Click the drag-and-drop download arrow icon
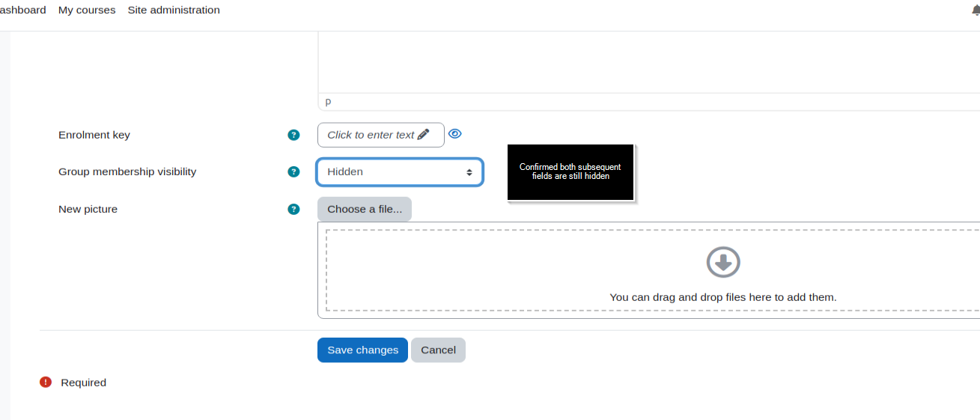 [x=723, y=262]
